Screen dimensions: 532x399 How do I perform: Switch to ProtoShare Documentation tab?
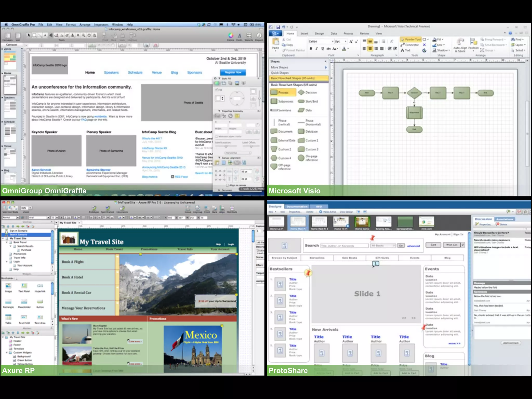(297, 207)
